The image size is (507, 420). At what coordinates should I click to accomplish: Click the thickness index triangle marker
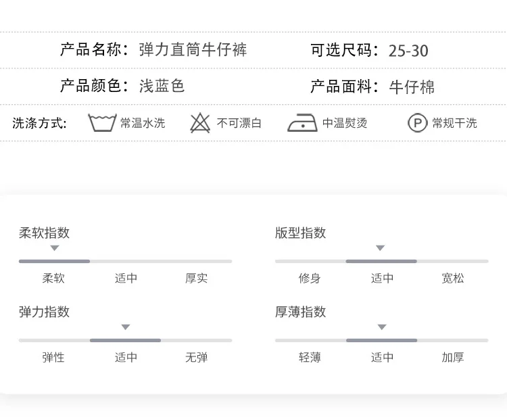pos(382,327)
